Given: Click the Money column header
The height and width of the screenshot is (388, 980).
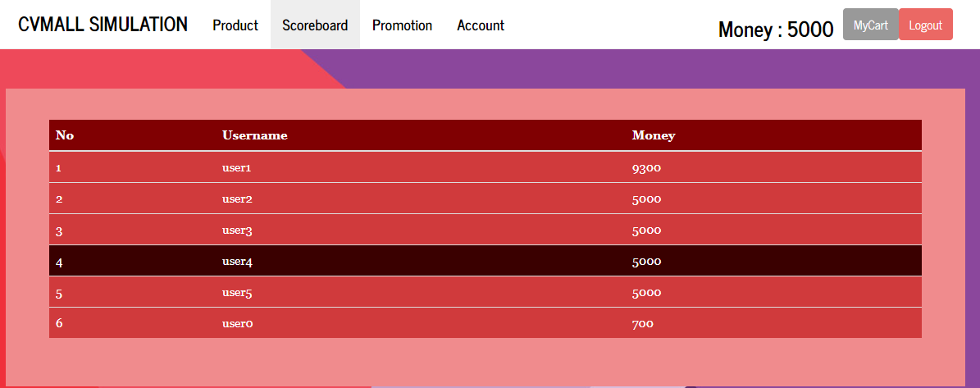Looking at the screenshot, I should (653, 135).
